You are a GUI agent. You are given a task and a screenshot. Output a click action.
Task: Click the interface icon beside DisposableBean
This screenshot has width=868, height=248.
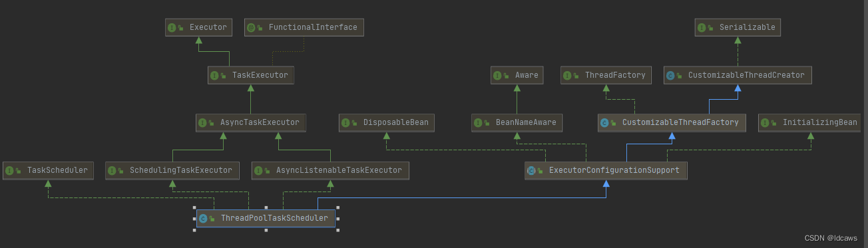click(x=346, y=123)
